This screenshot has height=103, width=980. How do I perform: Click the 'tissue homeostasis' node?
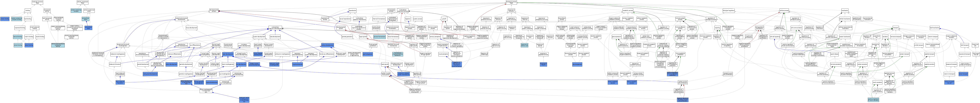393,37
